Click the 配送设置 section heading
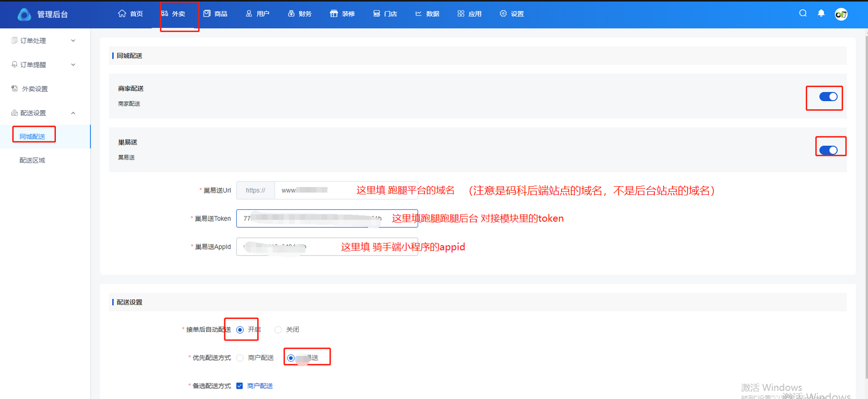This screenshot has width=868, height=399. (129, 303)
